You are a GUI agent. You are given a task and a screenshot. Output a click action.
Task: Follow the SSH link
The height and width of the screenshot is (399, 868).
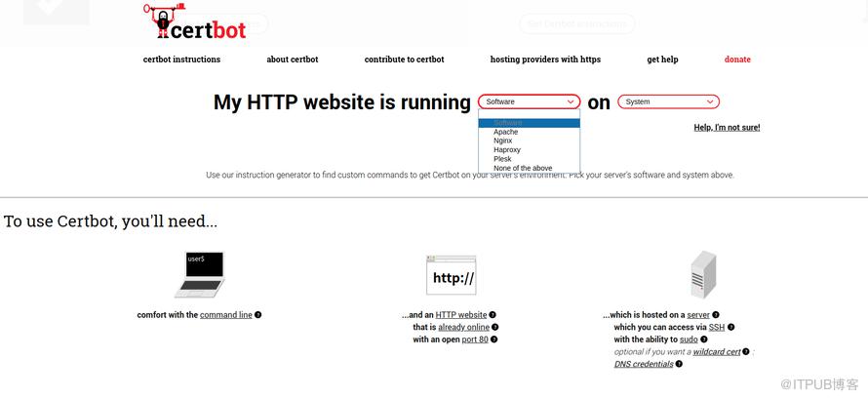pos(717,327)
